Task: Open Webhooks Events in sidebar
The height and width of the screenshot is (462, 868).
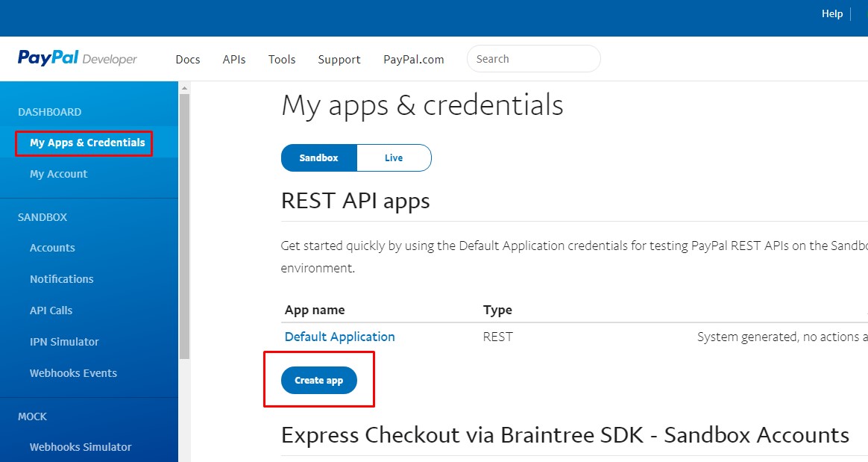Action: (73, 373)
